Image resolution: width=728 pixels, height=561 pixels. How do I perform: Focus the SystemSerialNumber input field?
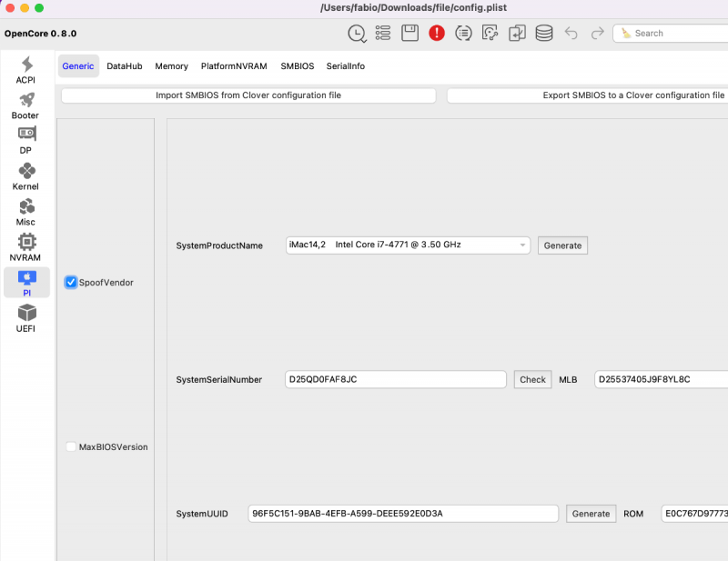(395, 379)
